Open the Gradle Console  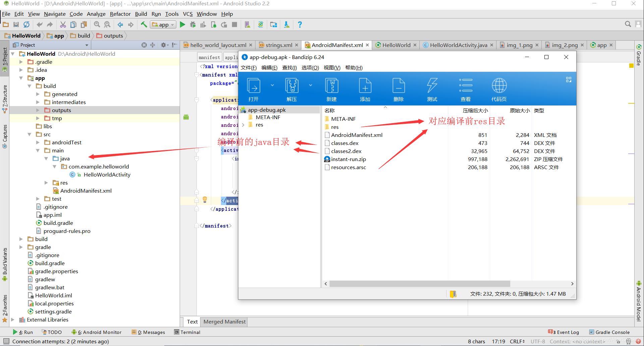coord(609,332)
